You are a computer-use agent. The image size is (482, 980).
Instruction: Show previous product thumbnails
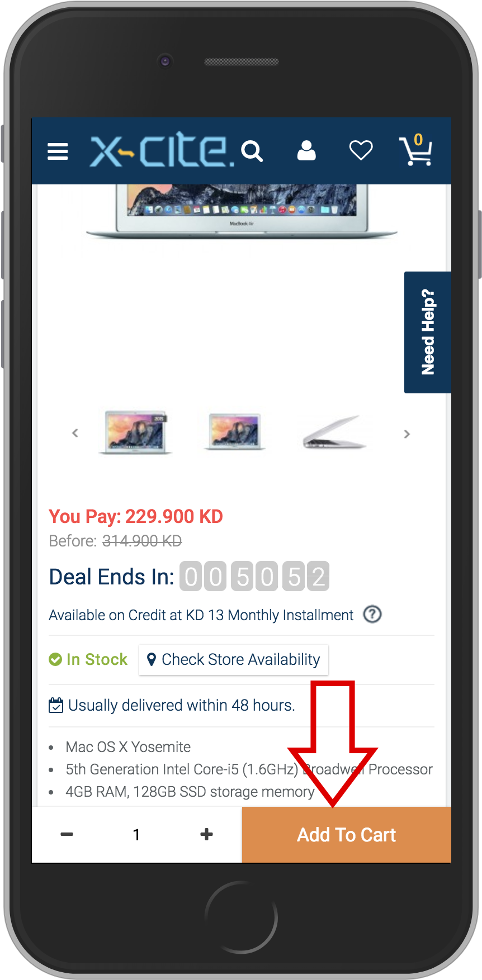(75, 433)
